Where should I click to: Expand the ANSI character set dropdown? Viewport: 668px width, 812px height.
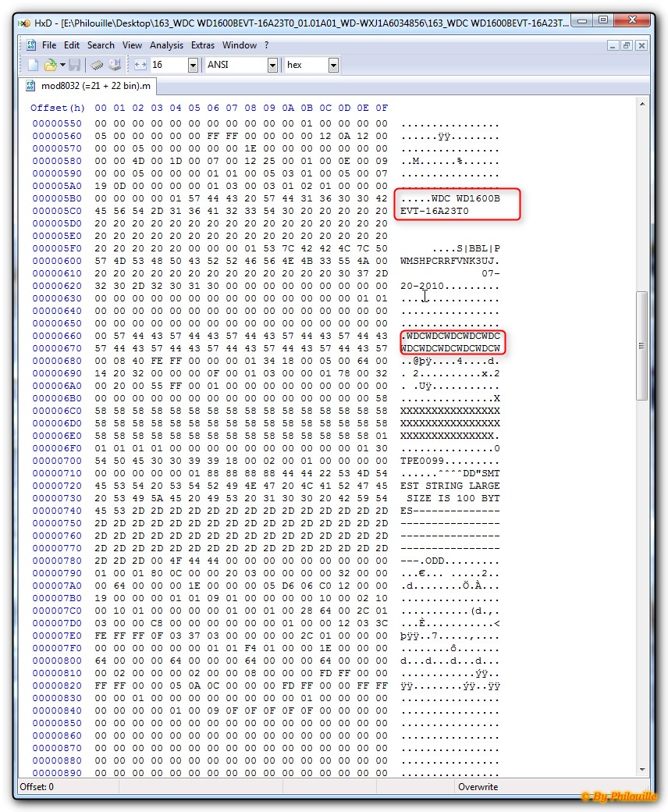(272, 66)
